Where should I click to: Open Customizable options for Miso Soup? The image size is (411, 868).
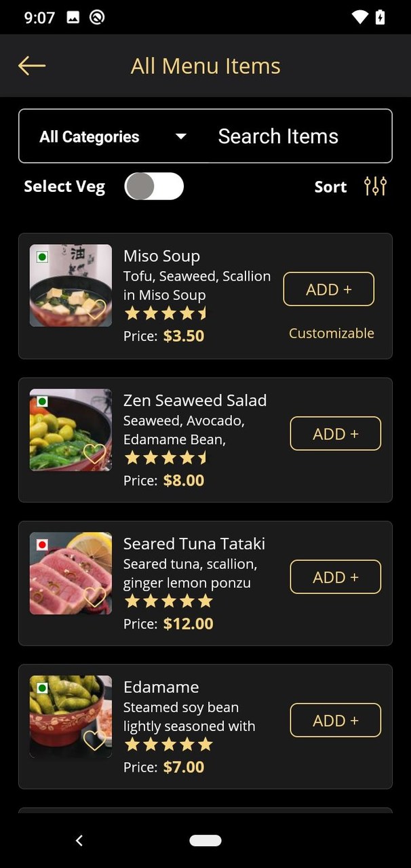click(x=331, y=333)
